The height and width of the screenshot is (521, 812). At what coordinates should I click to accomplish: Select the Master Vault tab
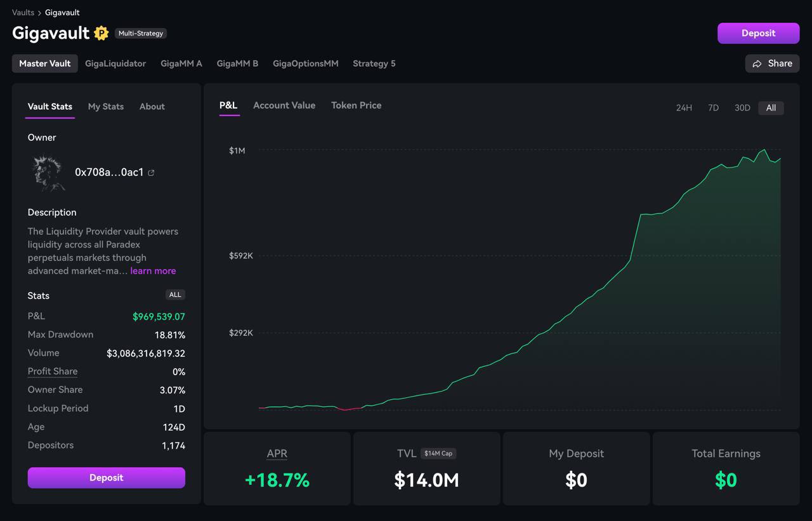coord(45,63)
